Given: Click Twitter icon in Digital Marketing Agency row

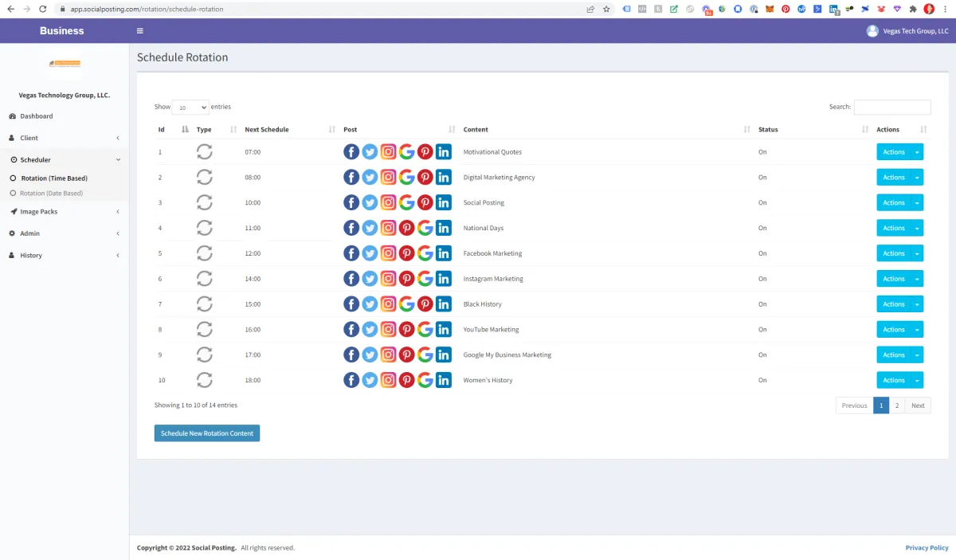Looking at the screenshot, I should (x=370, y=178).
